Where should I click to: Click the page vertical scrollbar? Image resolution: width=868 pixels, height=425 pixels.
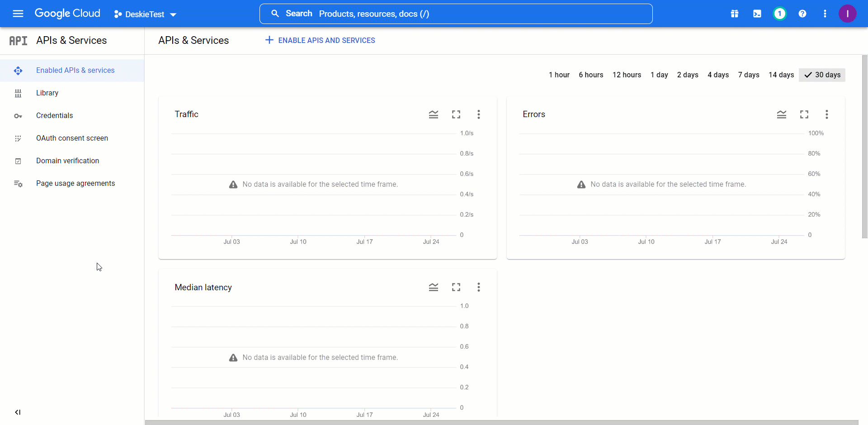[864, 147]
